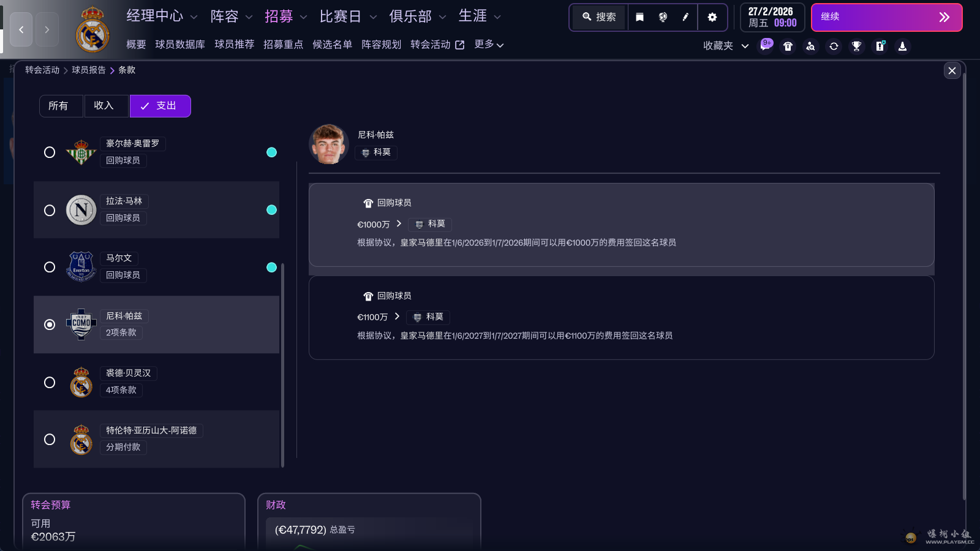980x551 pixels.
Task: Click the bookmark icon in the top bar
Action: click(x=639, y=17)
